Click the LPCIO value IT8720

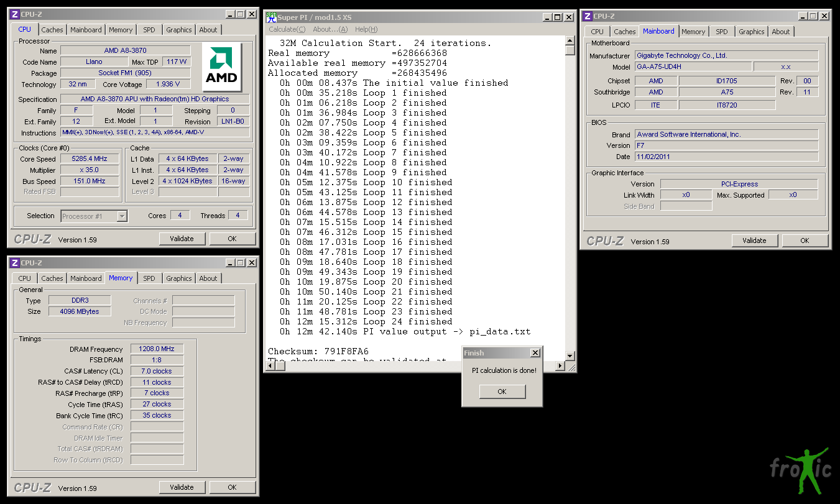tap(727, 106)
